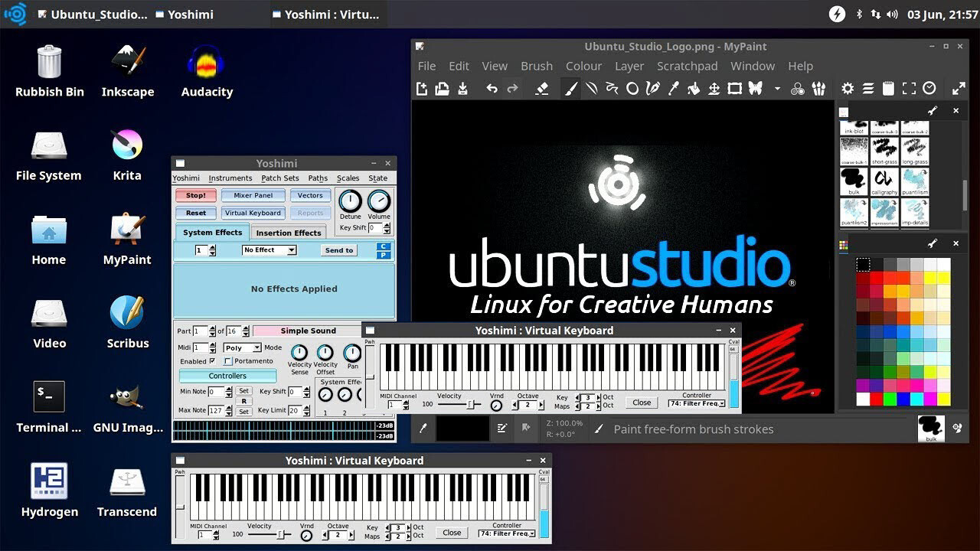Click the Stop! button in Yoshimi
Image resolution: width=980 pixels, height=551 pixels.
196,195
